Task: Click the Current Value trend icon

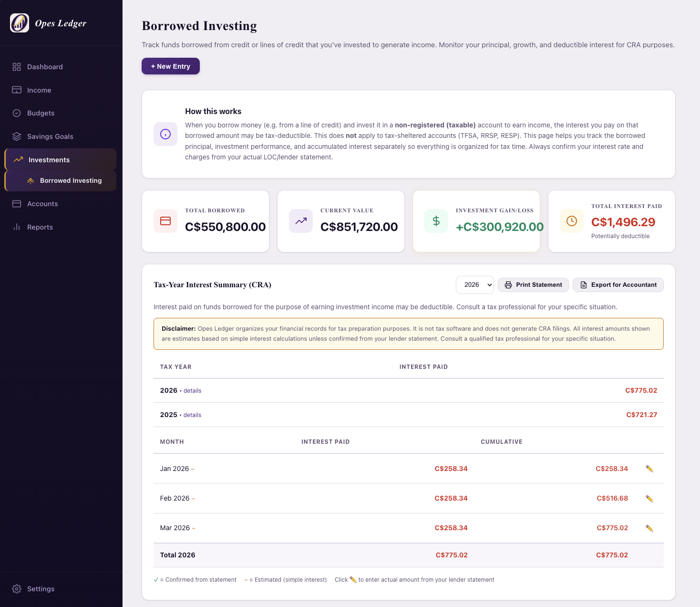Action: click(x=301, y=221)
